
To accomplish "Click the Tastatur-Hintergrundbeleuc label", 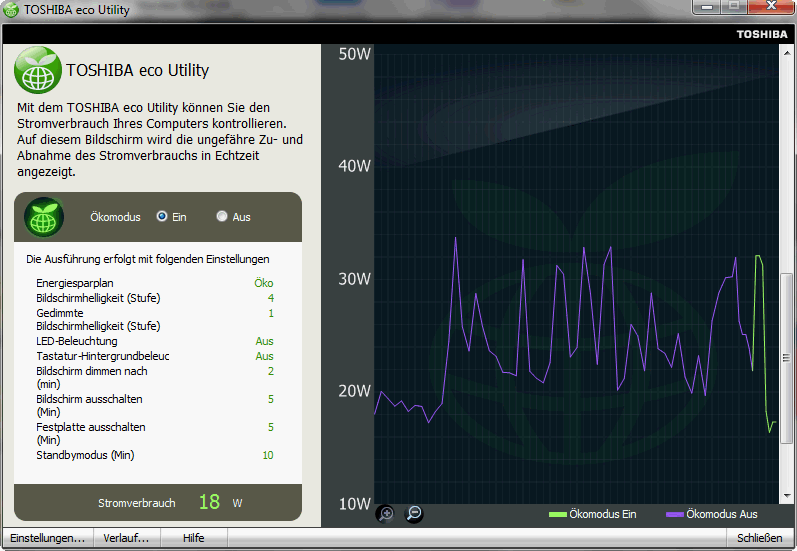I will pos(103,356).
